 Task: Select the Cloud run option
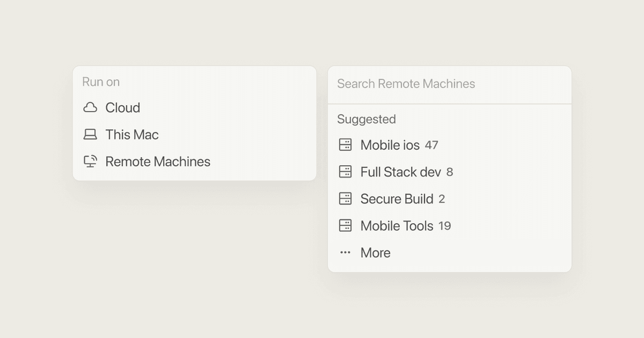pyautogui.click(x=194, y=108)
